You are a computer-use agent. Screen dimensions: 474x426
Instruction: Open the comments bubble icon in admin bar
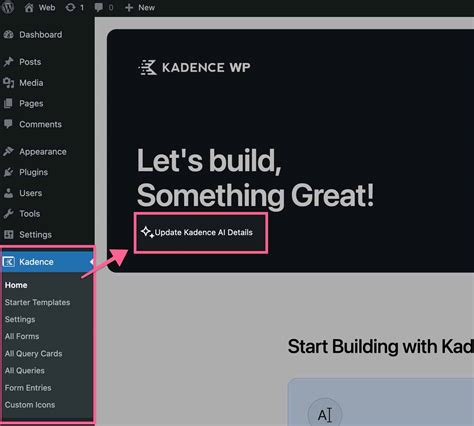coord(98,7)
